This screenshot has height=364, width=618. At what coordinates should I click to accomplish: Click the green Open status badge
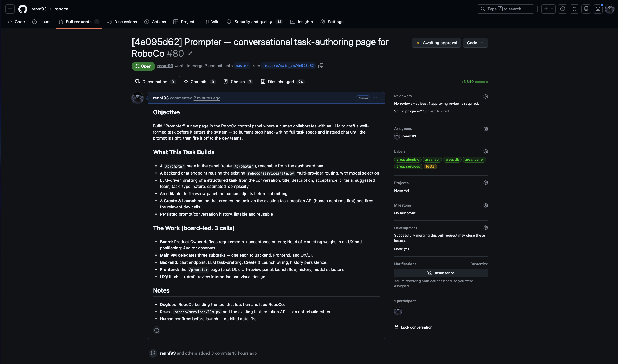143,66
